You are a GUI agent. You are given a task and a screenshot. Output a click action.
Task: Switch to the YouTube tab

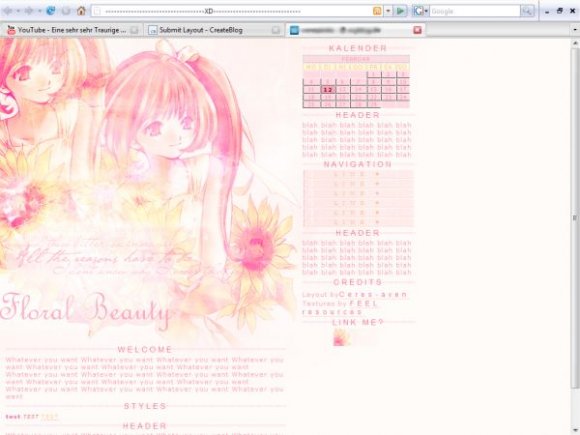pyautogui.click(x=72, y=30)
